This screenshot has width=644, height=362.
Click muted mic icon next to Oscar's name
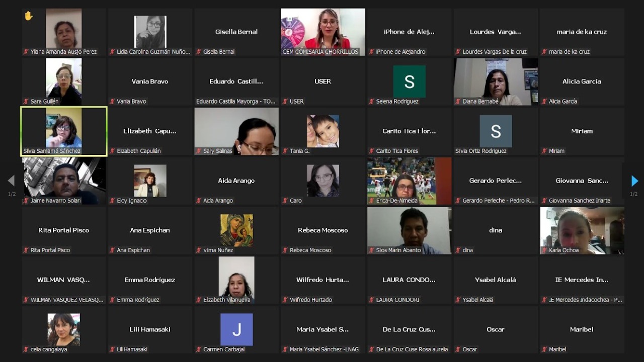(x=458, y=349)
